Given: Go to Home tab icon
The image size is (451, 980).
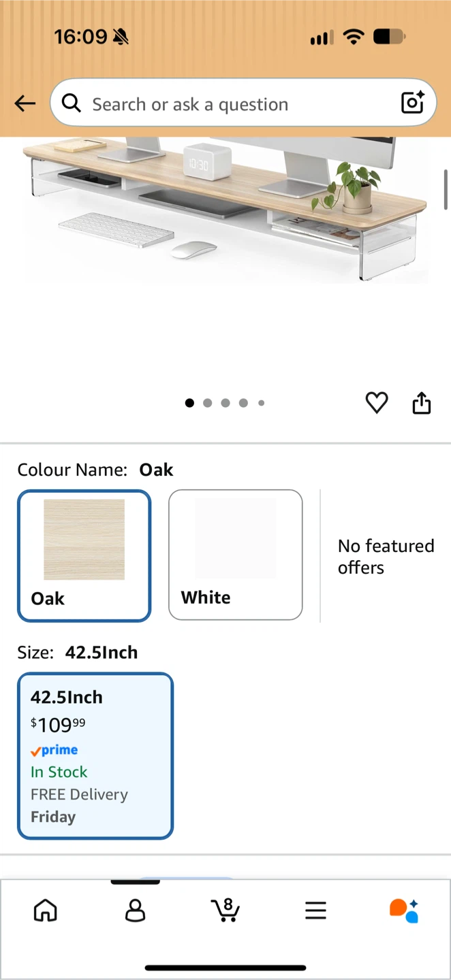Looking at the screenshot, I should (x=46, y=910).
